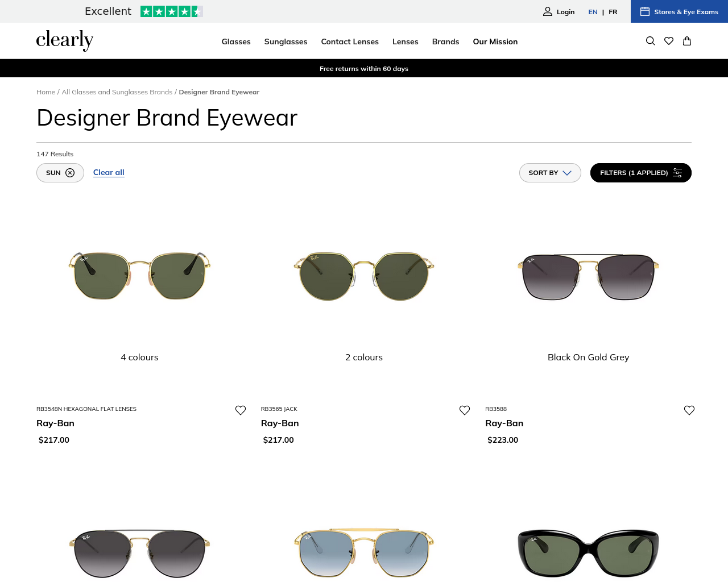Open the Brands menu
728x582 pixels.
point(445,41)
